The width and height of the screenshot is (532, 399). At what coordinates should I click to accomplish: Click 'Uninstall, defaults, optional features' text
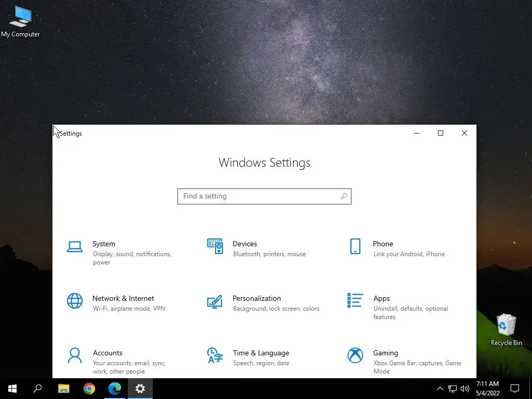[x=410, y=312]
